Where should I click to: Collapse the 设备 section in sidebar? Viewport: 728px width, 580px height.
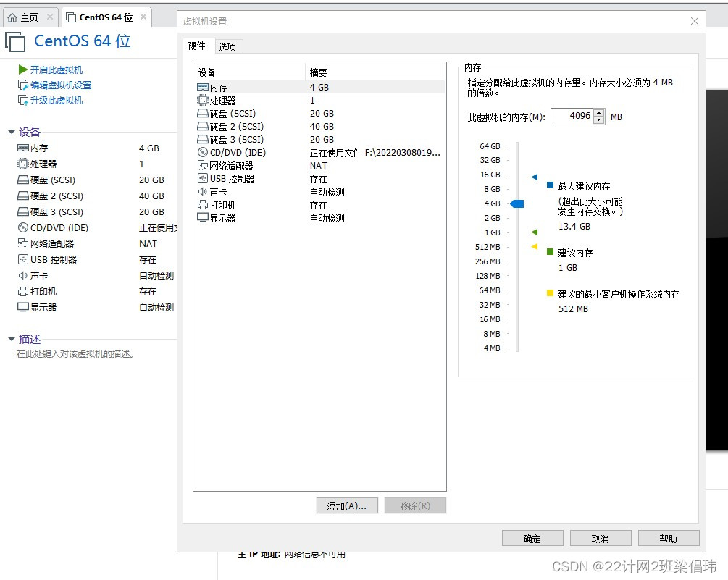click(12, 133)
